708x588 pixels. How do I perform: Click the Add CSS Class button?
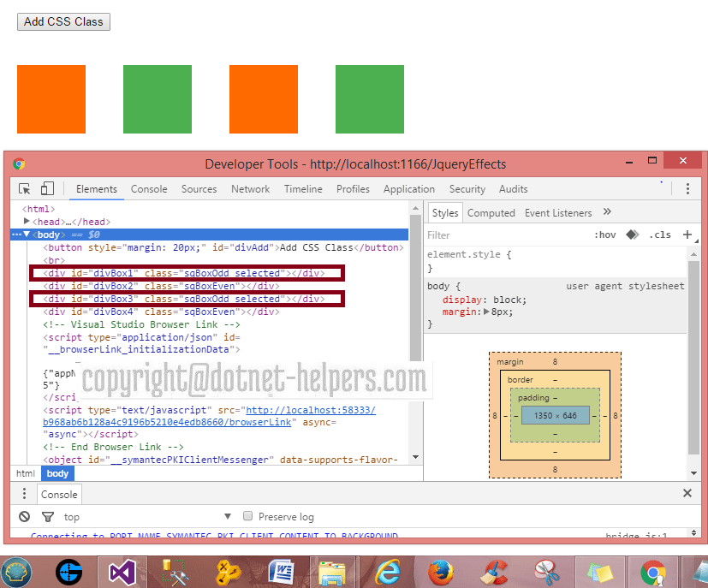pyautogui.click(x=63, y=21)
